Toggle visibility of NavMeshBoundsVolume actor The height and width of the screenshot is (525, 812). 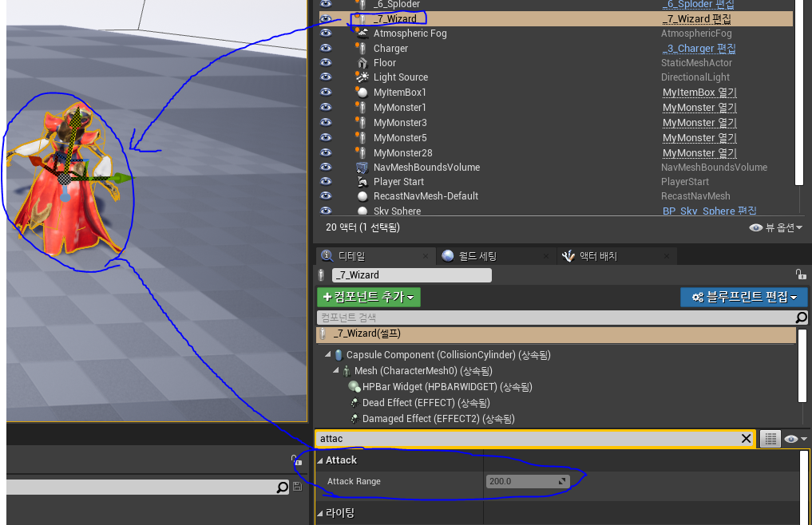(326, 168)
